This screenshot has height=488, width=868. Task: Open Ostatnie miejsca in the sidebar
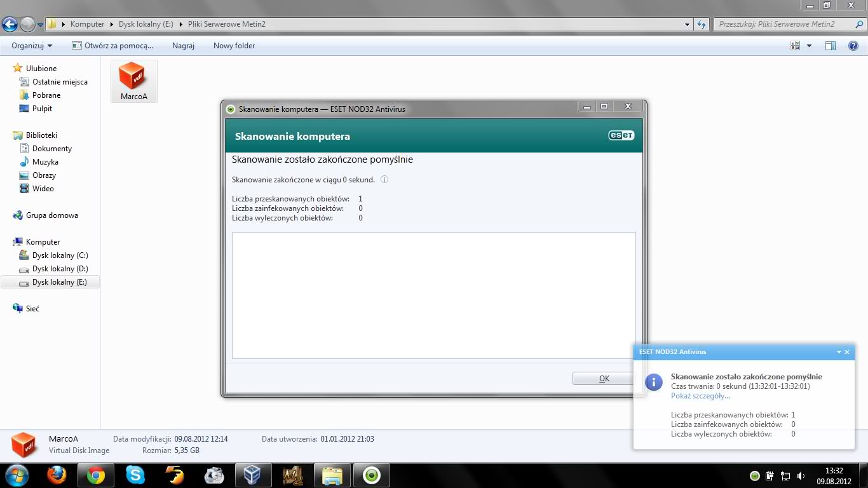point(60,82)
